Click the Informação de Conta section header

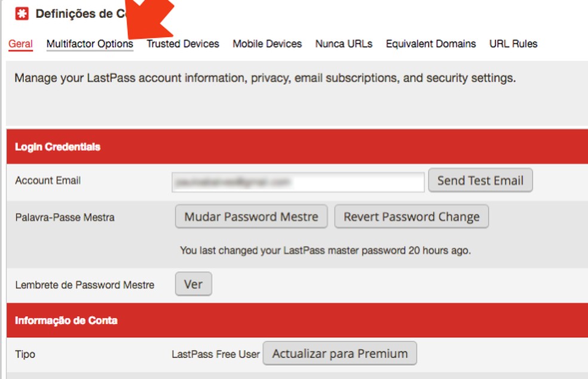(x=66, y=320)
